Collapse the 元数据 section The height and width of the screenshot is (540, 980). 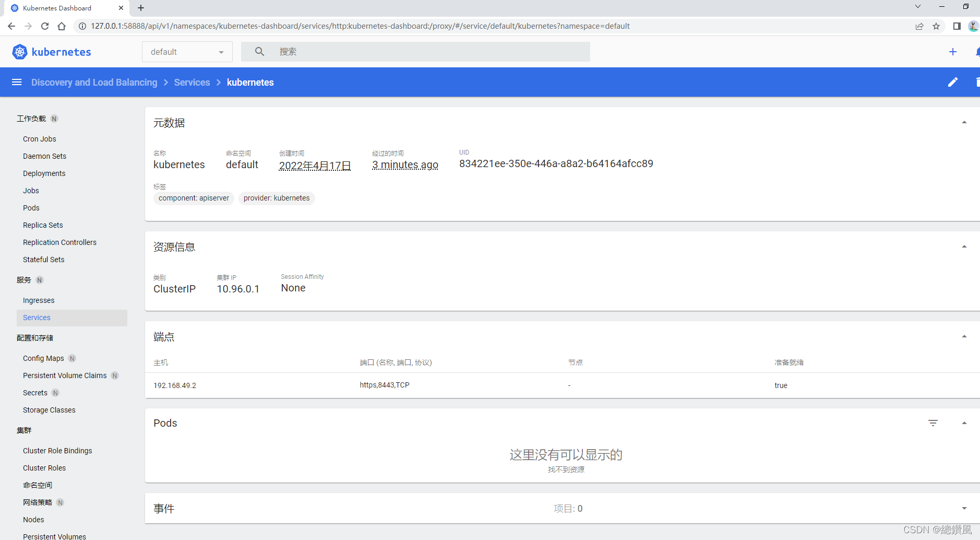coord(963,122)
